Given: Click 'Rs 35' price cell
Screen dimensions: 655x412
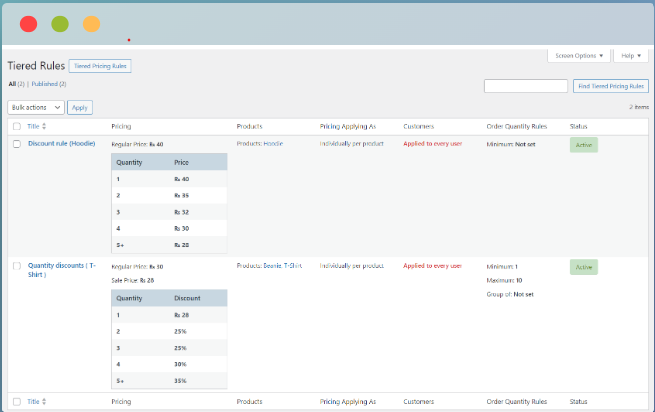Looking at the screenshot, I should [x=182, y=195].
